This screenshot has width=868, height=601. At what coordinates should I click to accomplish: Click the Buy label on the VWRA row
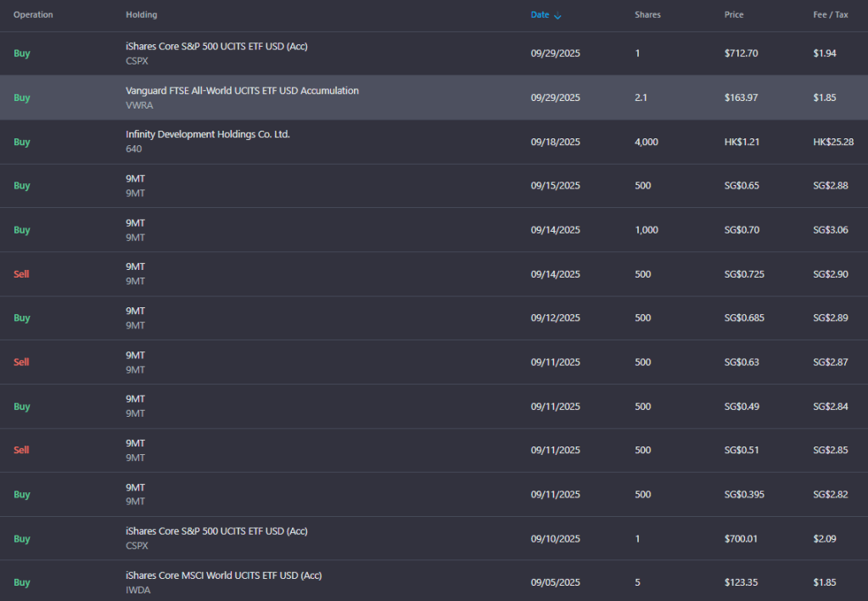[x=21, y=98]
